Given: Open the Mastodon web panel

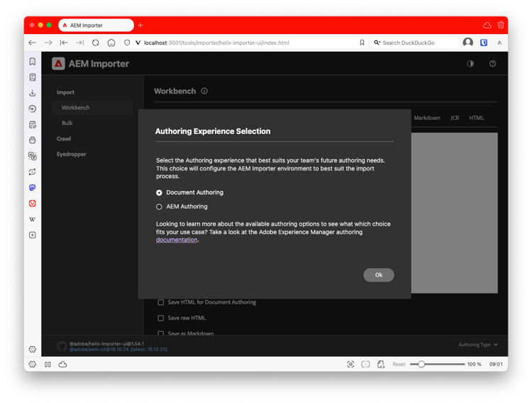Looking at the screenshot, I should pyautogui.click(x=32, y=187).
